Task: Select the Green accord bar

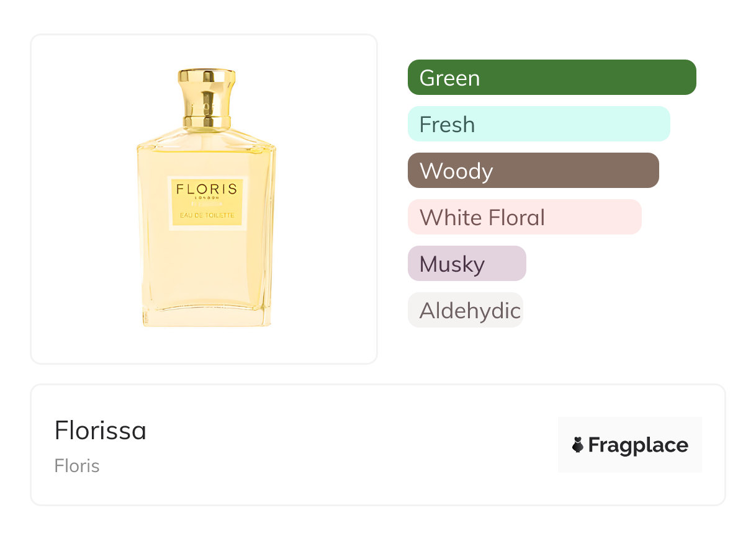Action: pyautogui.click(x=552, y=78)
